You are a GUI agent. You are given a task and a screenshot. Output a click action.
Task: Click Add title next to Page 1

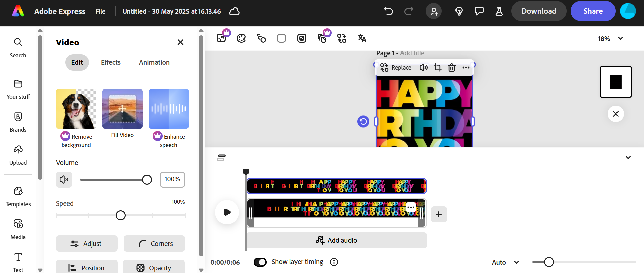[412, 53]
